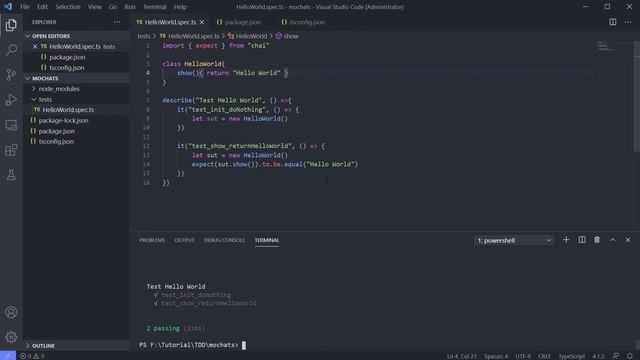Switch to the tsconfig.json editor tab
The height and width of the screenshot is (360, 640).
(307, 22)
